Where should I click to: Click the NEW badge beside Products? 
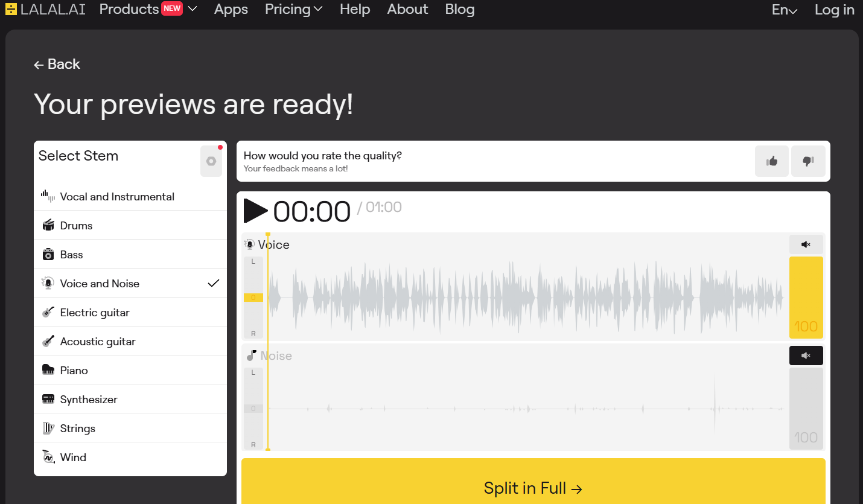[172, 8]
